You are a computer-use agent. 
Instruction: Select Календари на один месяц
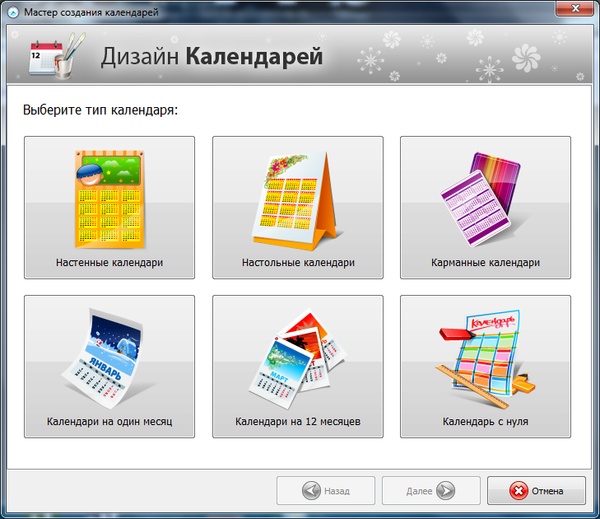pyautogui.click(x=109, y=422)
